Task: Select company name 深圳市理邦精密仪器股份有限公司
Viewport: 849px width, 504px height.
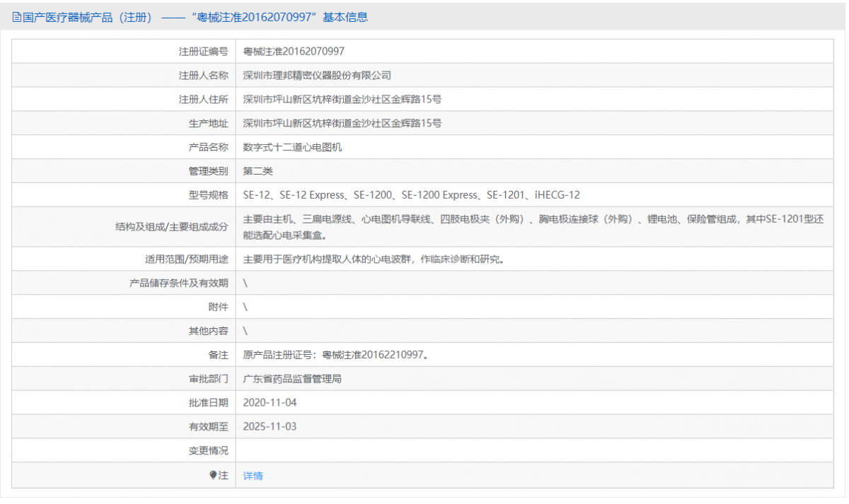Action: coord(317,76)
